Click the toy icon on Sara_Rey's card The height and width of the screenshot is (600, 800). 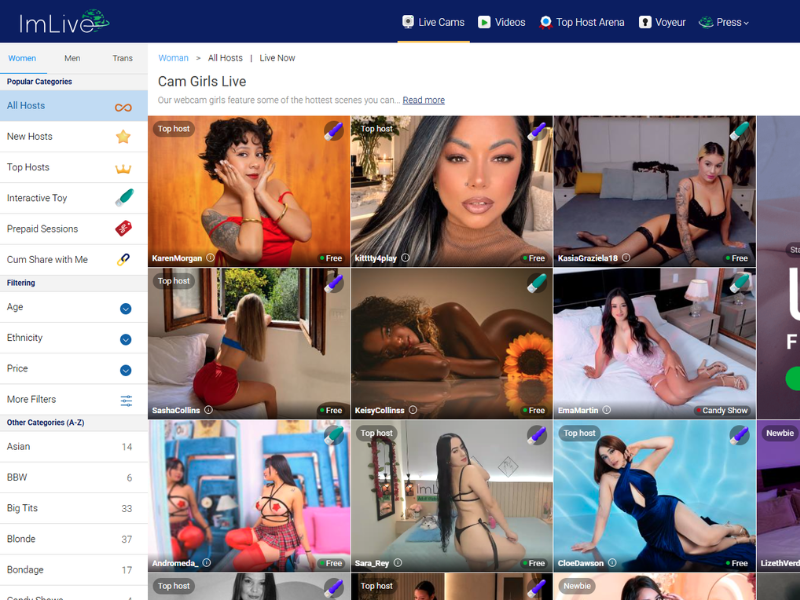pos(536,435)
